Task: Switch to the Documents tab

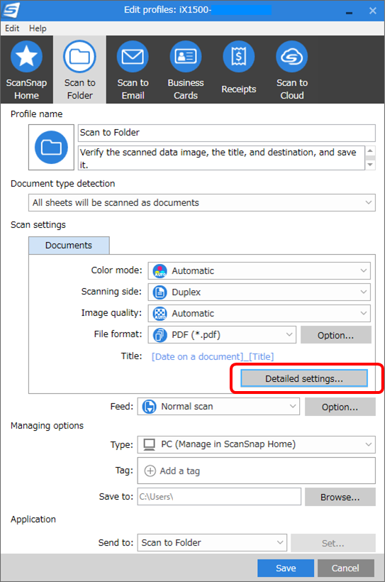Action: pos(69,246)
